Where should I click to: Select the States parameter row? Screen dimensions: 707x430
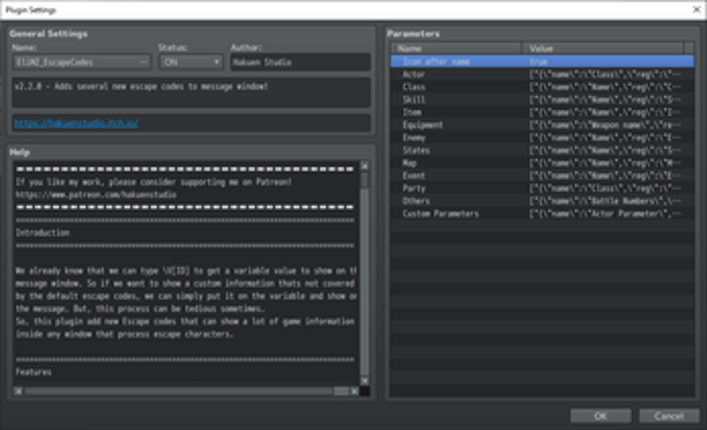coord(542,150)
